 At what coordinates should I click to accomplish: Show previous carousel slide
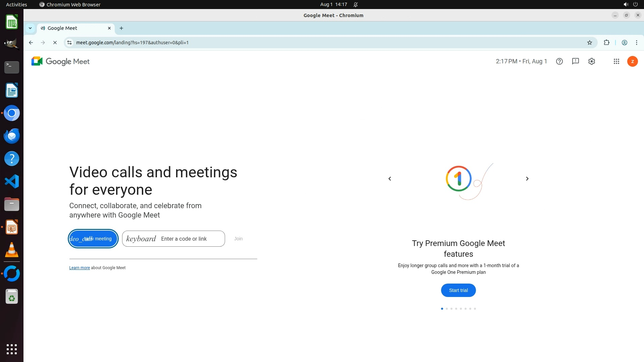pyautogui.click(x=390, y=179)
